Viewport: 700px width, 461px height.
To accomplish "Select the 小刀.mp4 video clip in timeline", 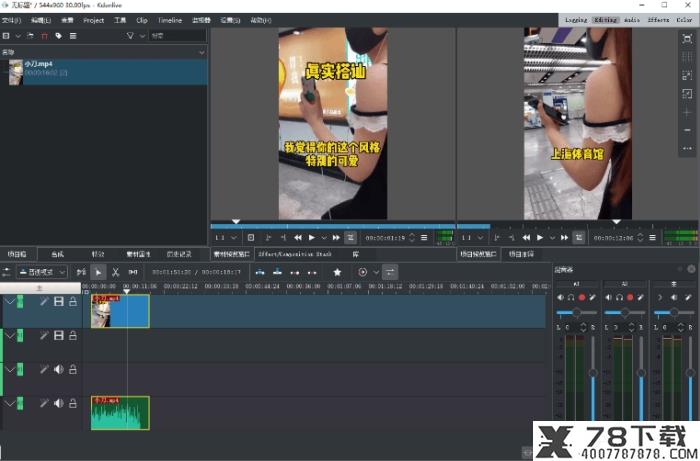I will [x=120, y=311].
